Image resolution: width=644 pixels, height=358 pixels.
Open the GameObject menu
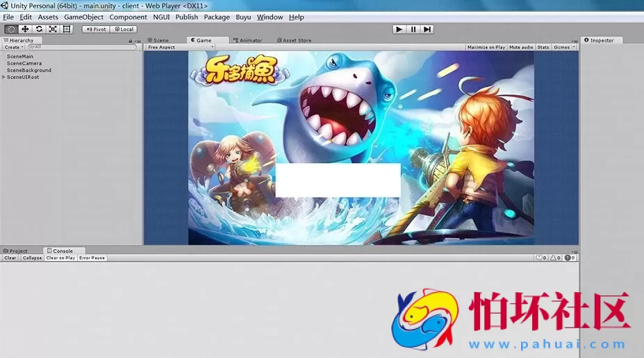pos(84,17)
